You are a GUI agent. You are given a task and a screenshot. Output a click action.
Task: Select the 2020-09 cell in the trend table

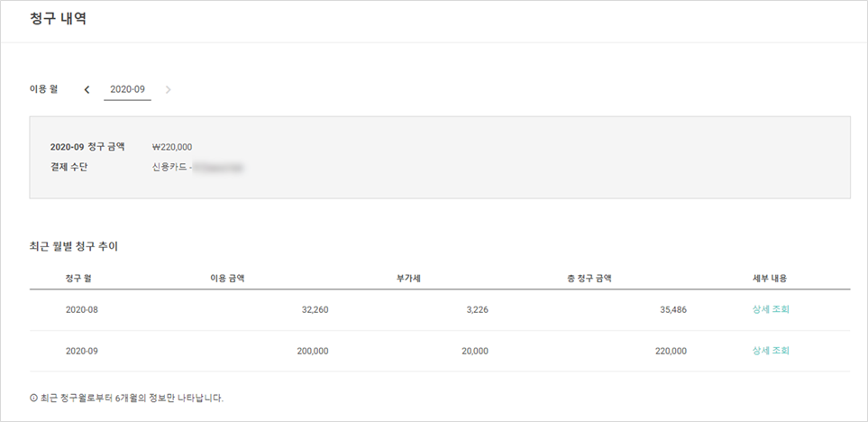[82, 351]
